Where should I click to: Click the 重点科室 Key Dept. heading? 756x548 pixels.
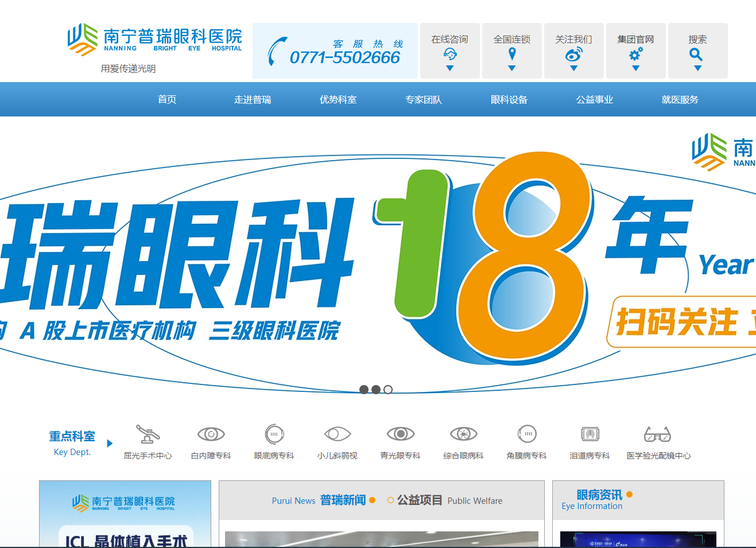tap(72, 443)
